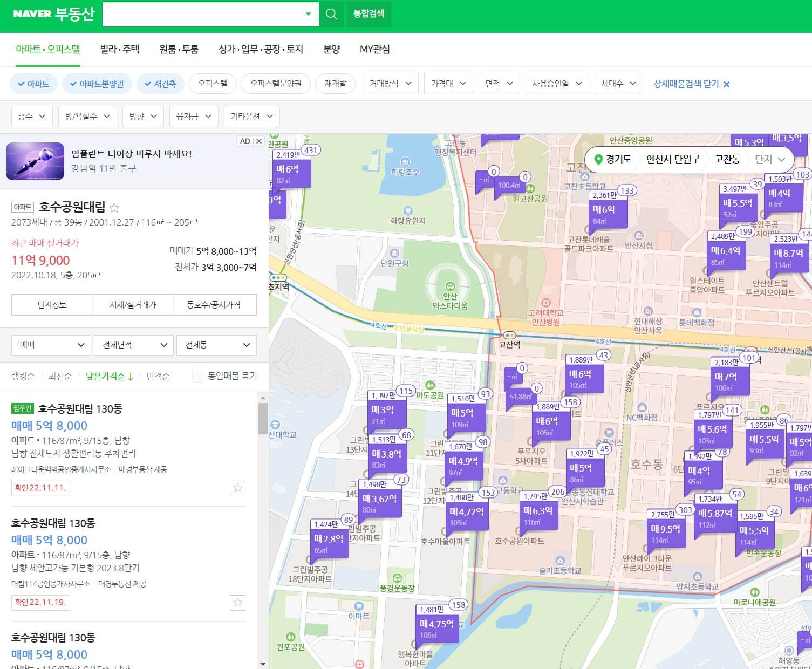
Task: Click the 풍경운동장 map marker icon
Action: tap(397, 578)
